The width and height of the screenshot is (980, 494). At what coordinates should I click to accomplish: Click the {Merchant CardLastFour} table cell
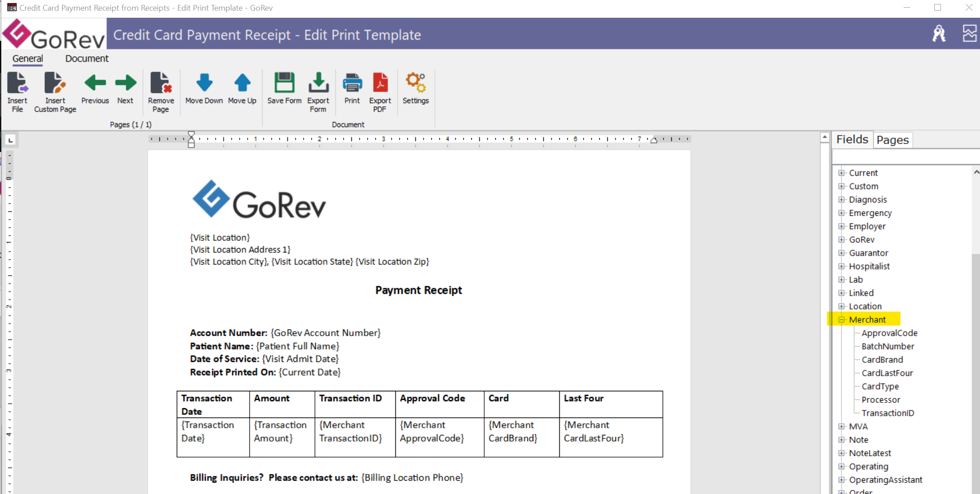tap(611, 437)
